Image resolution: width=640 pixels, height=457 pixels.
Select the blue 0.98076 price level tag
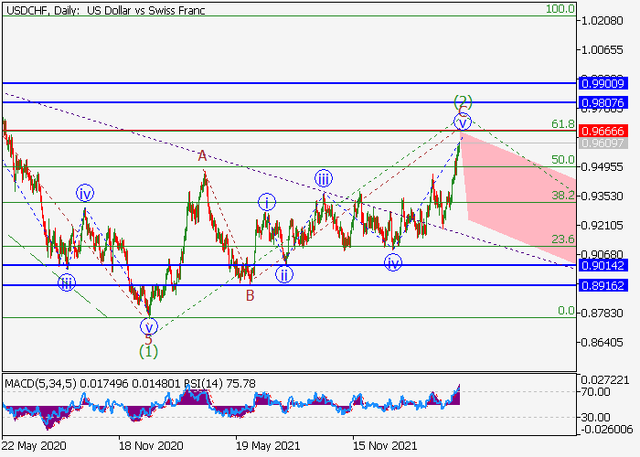coord(603,102)
